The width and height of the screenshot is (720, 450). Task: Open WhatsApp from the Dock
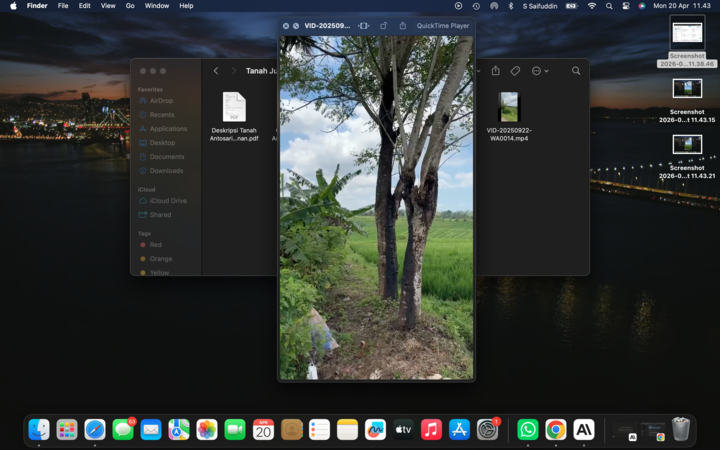click(527, 429)
